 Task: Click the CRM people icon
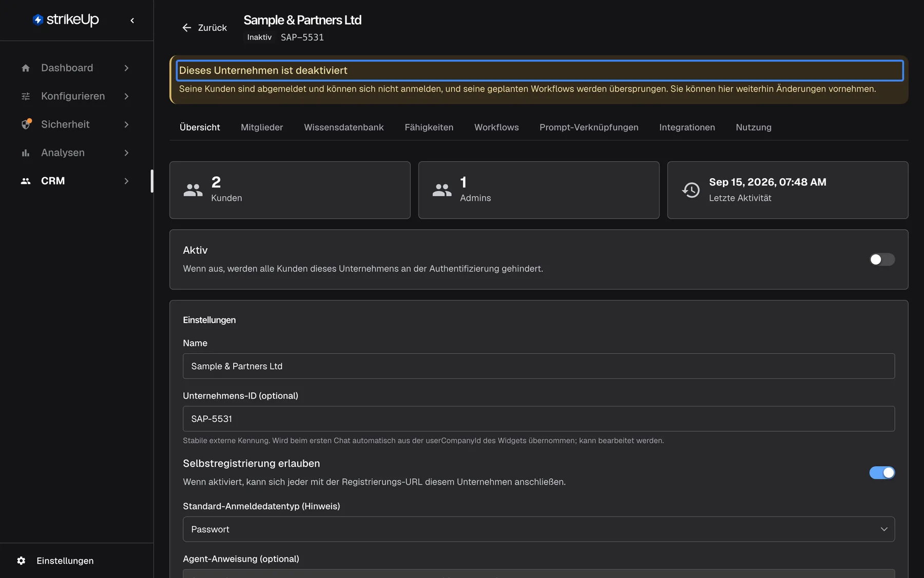(26, 181)
